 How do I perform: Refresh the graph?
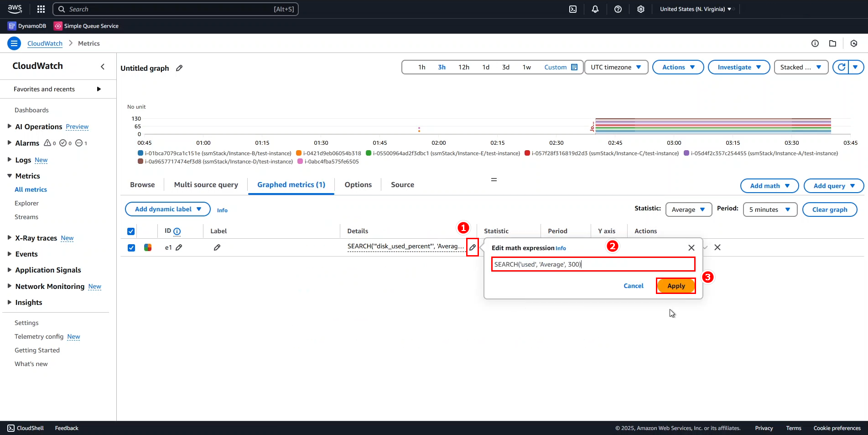[x=841, y=67]
